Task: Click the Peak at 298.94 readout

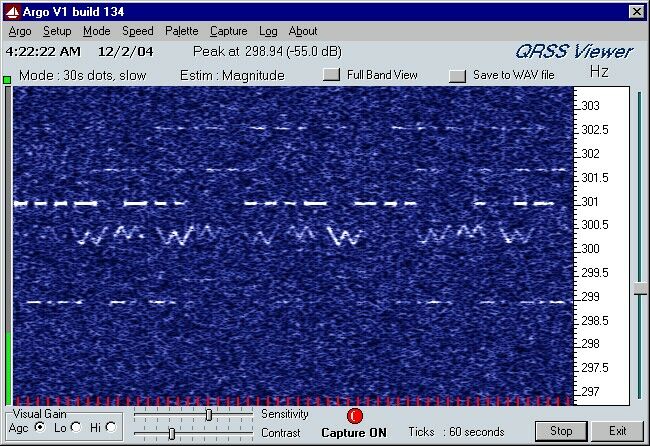Action: coord(267,51)
